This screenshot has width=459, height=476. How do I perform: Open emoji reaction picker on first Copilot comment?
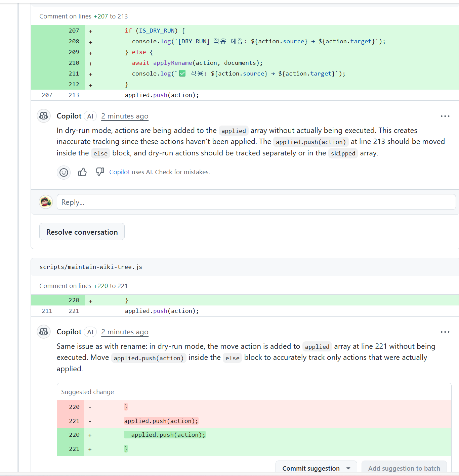pyautogui.click(x=64, y=173)
